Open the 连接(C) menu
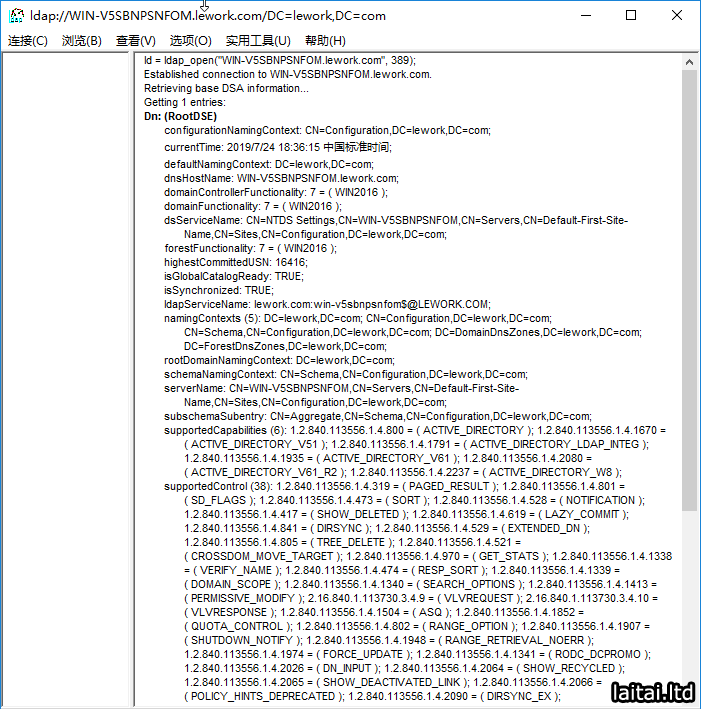The width and height of the screenshot is (701, 709). tap(28, 41)
